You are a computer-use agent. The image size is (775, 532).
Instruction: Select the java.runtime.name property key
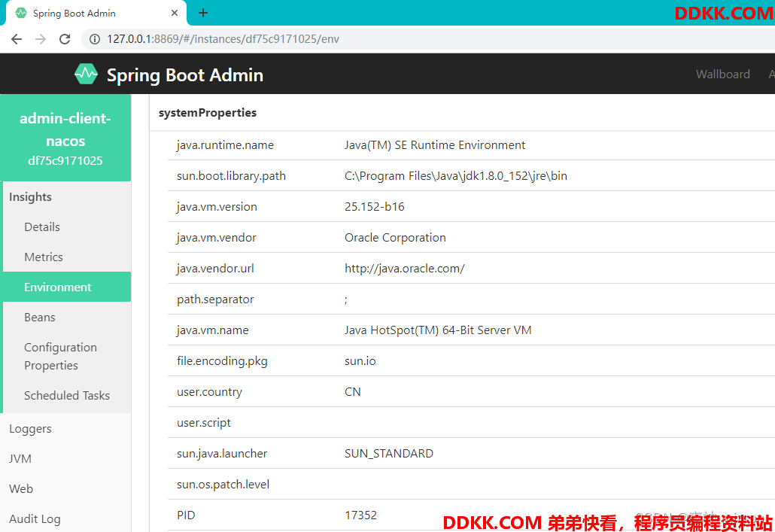(226, 145)
